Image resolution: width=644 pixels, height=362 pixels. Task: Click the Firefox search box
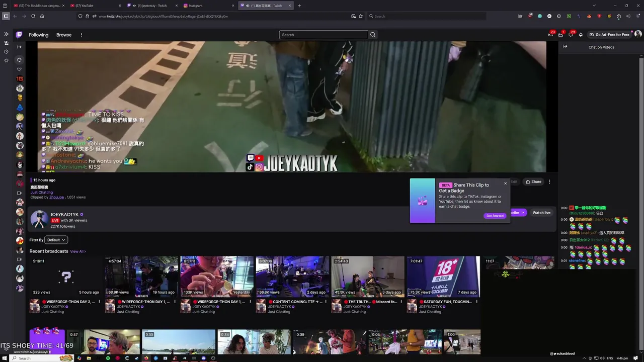pyautogui.click(x=427, y=16)
